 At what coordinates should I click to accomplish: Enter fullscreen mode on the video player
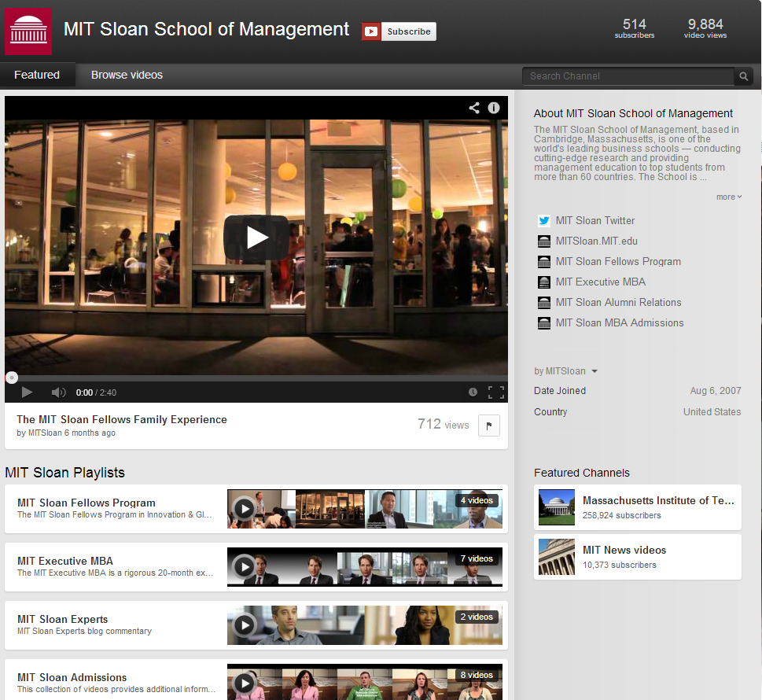495,392
